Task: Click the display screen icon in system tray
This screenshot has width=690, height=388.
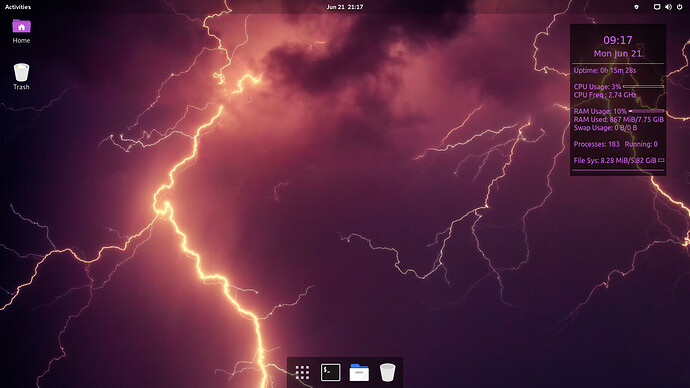Action: coord(657,7)
